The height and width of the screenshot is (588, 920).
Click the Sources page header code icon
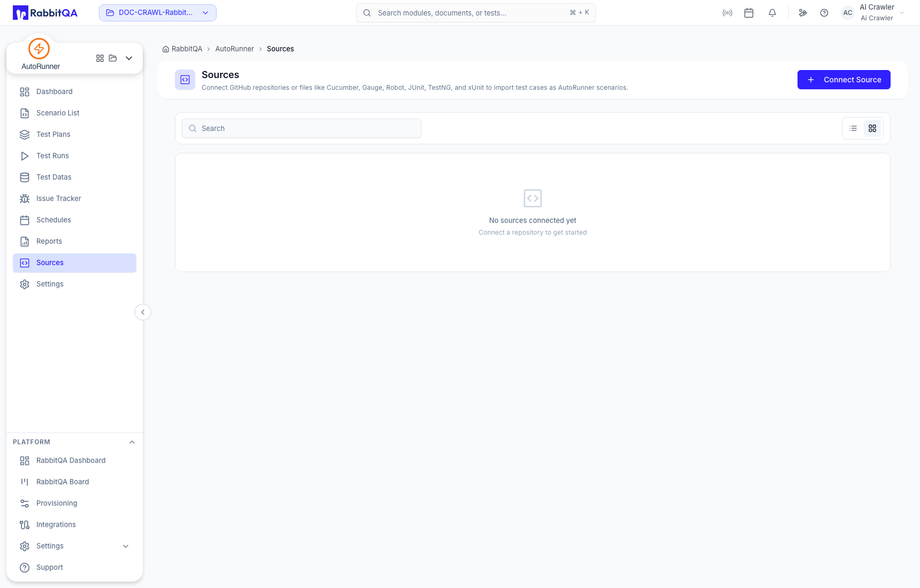coord(185,80)
